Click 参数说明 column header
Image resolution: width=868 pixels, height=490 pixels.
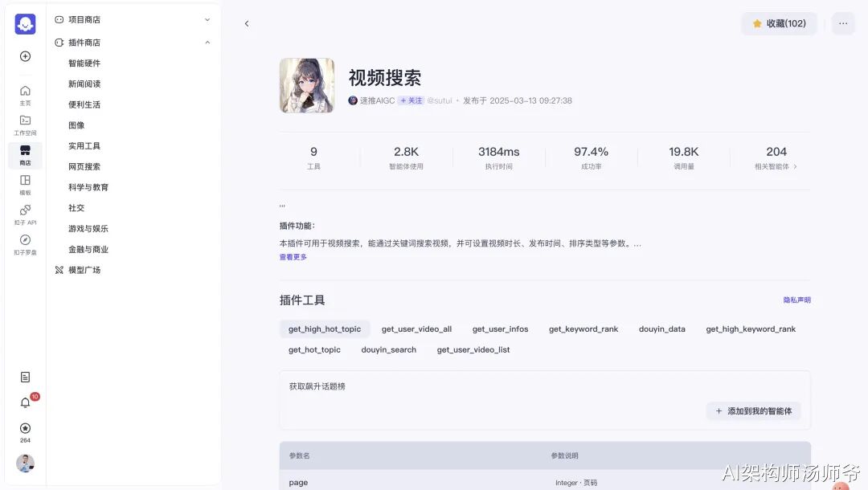564,455
